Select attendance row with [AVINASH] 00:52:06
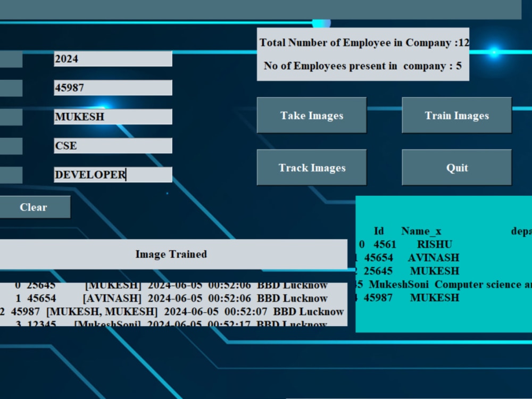The image size is (532, 399). pyautogui.click(x=172, y=298)
